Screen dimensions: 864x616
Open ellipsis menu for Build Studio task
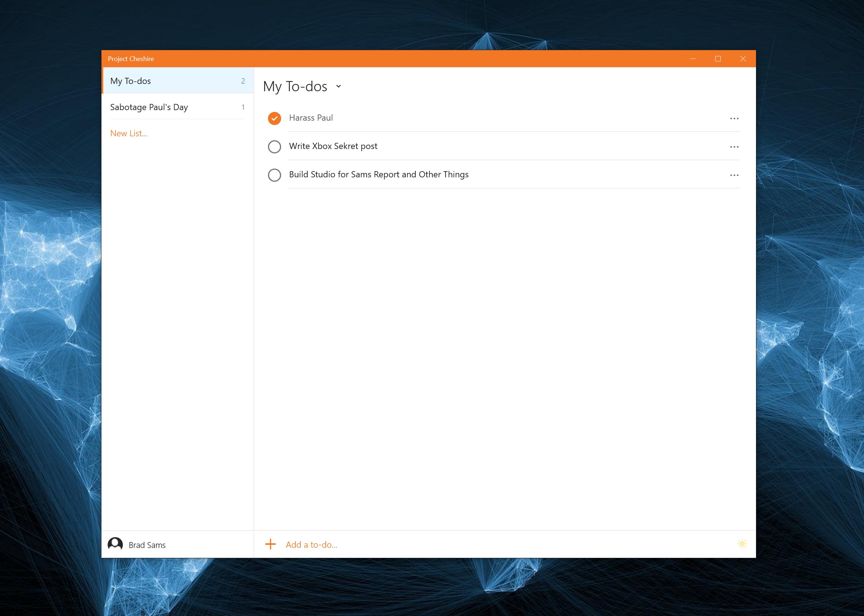point(734,175)
